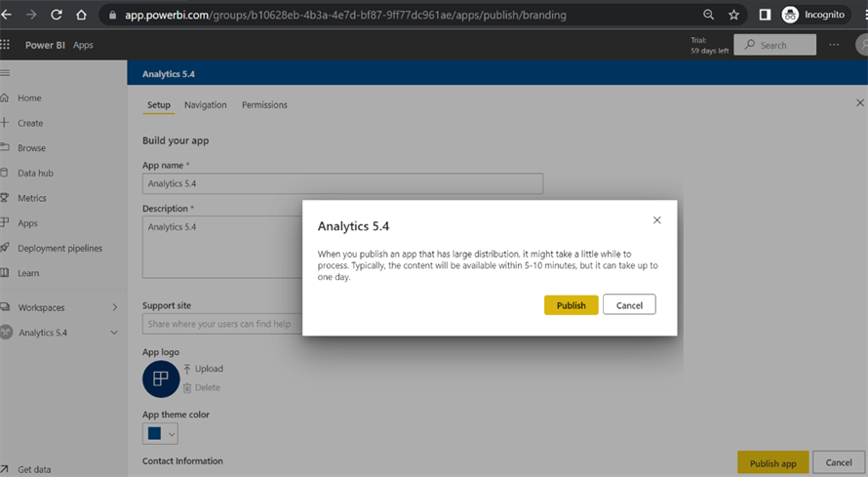The height and width of the screenshot is (477, 868).
Task: Open Workspaces in the sidebar
Action: click(42, 307)
